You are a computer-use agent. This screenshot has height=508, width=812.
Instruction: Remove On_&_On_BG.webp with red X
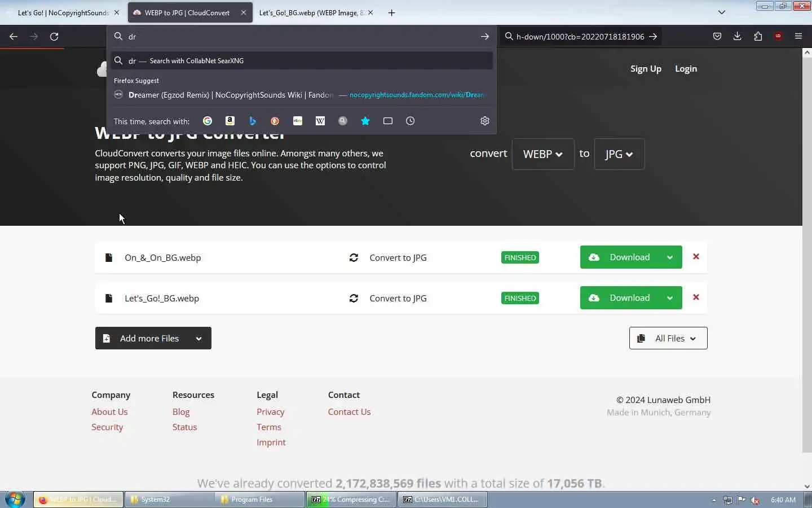[696, 257]
